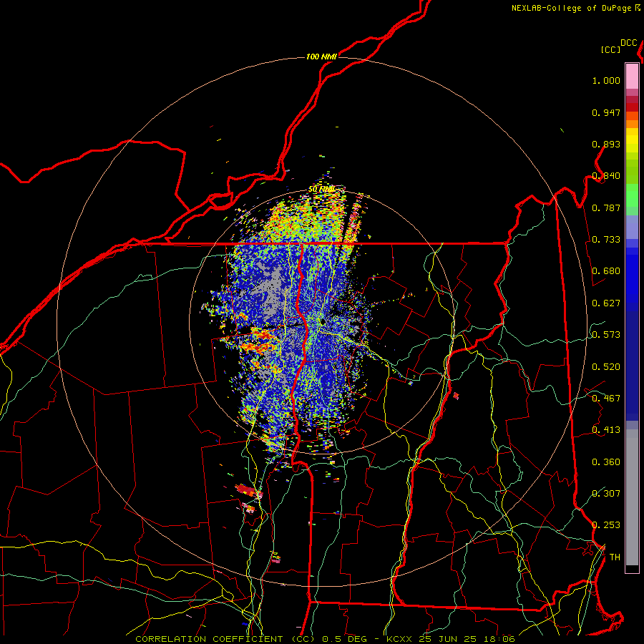Select the 0.680 legend value
The height and width of the screenshot is (644, 644).
tap(606, 271)
